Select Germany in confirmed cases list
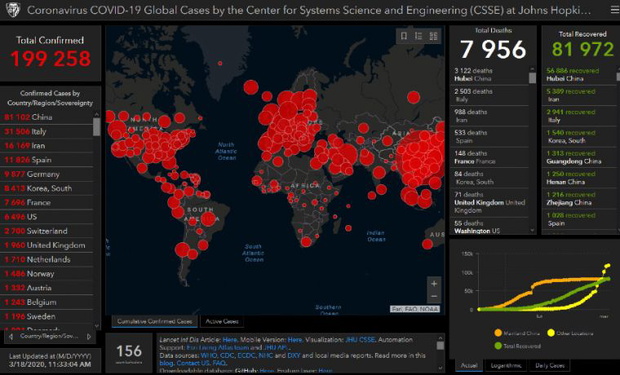Screen dimensions: 620x375 pyautogui.click(x=47, y=174)
